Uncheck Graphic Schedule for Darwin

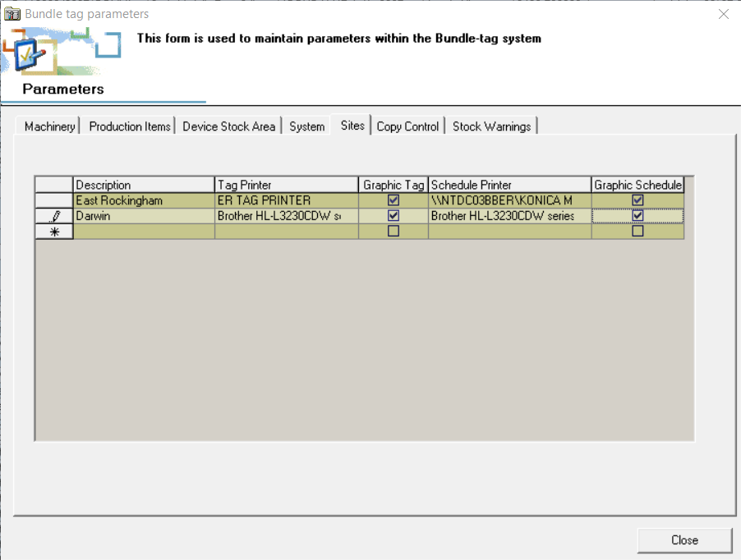[637, 215]
